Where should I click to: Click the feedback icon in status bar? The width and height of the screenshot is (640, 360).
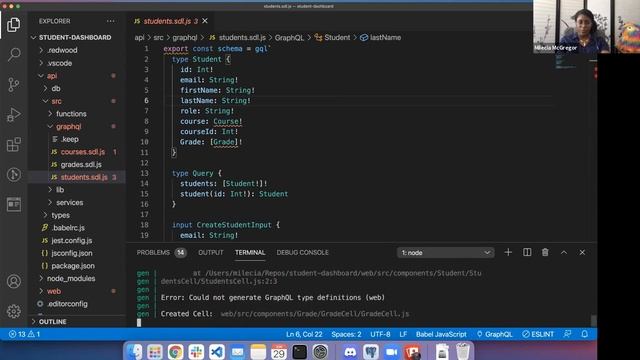point(567,334)
